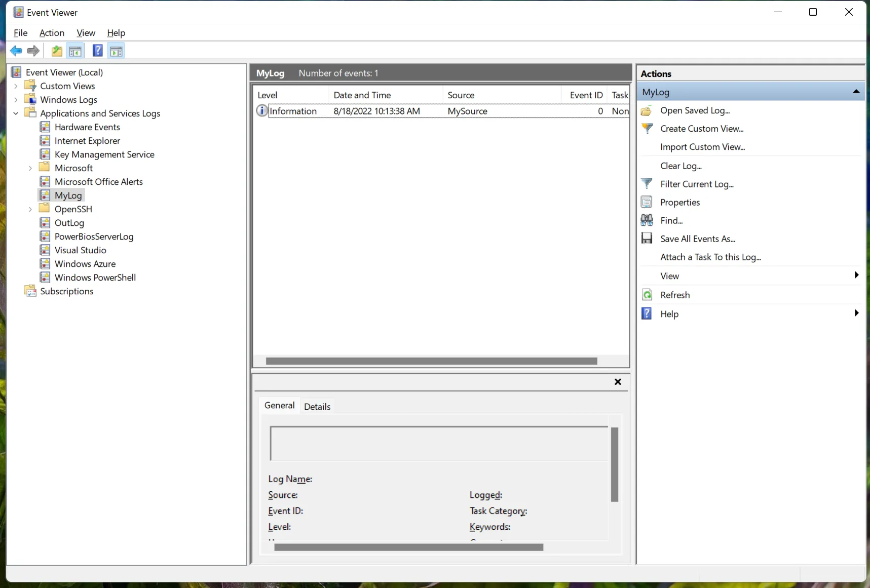Open the View menu in menu bar
This screenshot has height=588, width=870.
[x=86, y=33]
